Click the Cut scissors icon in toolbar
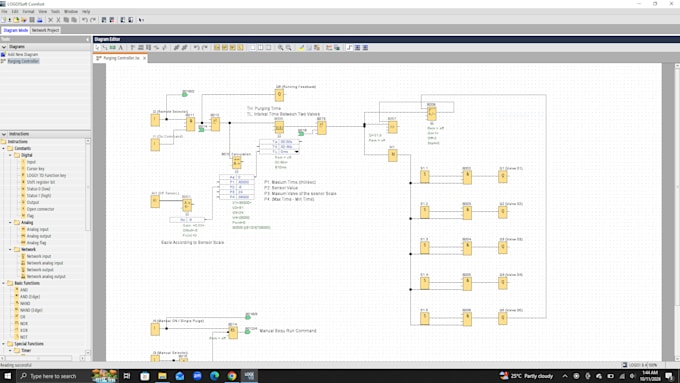The image size is (680, 383). click(x=58, y=20)
